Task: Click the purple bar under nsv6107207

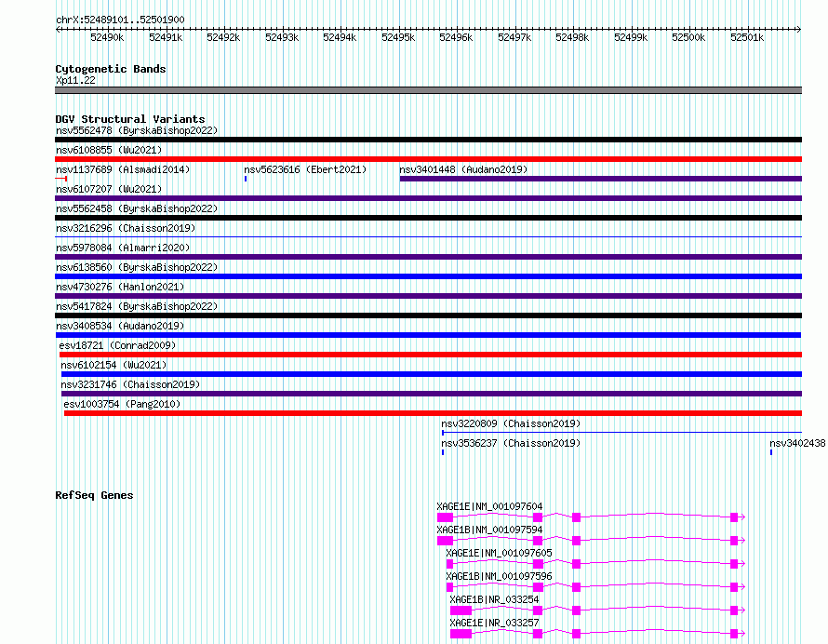Action: pos(428,198)
